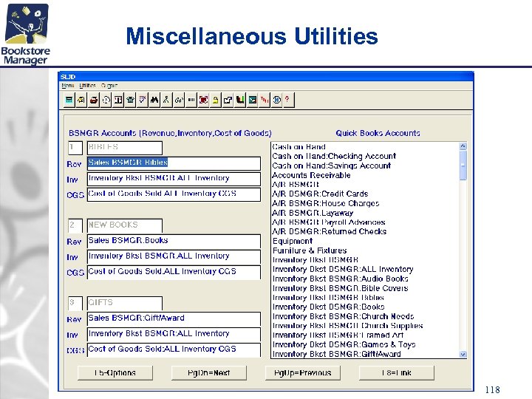Viewport: 532px width, 399px height.
Task: Select 'Inventory Bkst BSMGR:ALL Inventory' list entry
Action: tap(343, 270)
